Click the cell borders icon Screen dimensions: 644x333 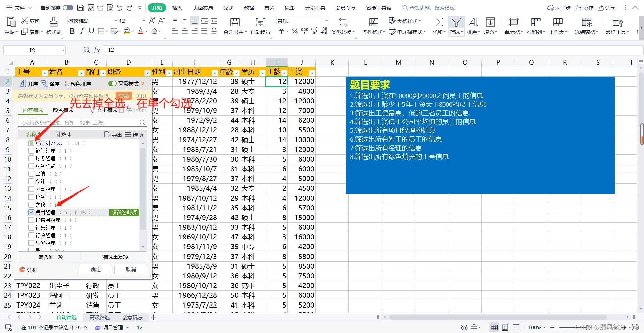pos(101,31)
